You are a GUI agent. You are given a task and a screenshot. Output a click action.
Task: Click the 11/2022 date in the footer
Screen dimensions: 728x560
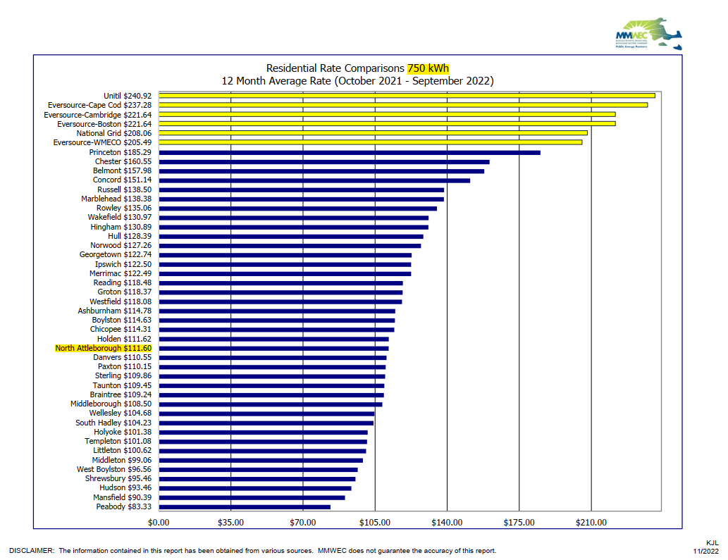(706, 551)
